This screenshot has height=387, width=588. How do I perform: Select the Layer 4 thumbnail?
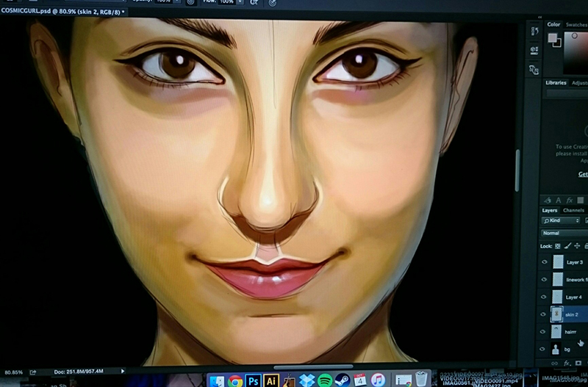click(x=557, y=297)
